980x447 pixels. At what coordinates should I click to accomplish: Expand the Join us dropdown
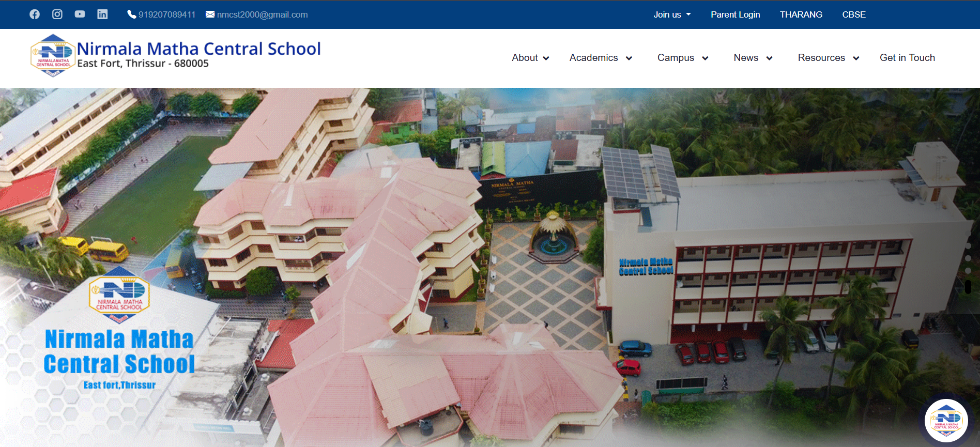(672, 14)
